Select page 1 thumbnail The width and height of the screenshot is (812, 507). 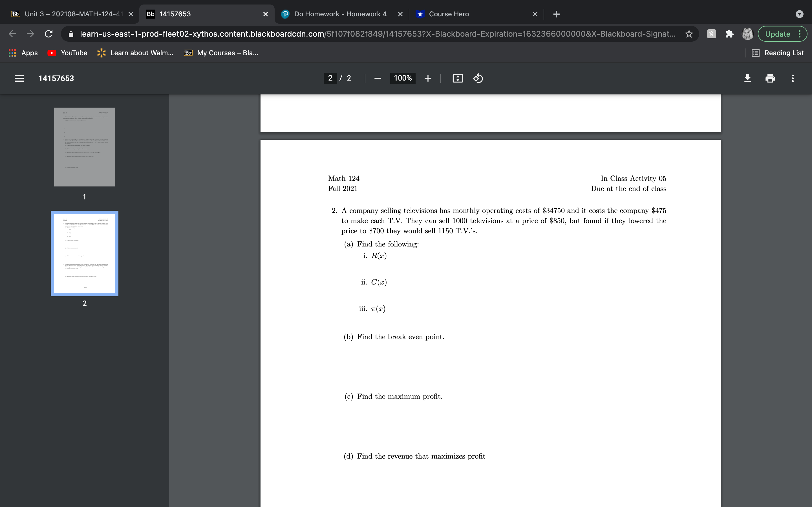click(x=85, y=147)
